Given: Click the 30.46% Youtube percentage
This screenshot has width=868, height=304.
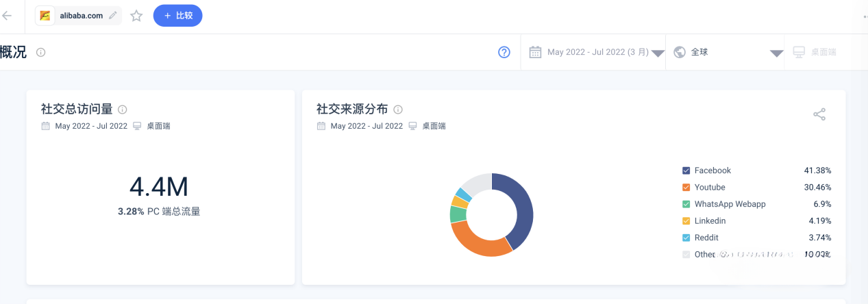Looking at the screenshot, I should click(x=817, y=187).
